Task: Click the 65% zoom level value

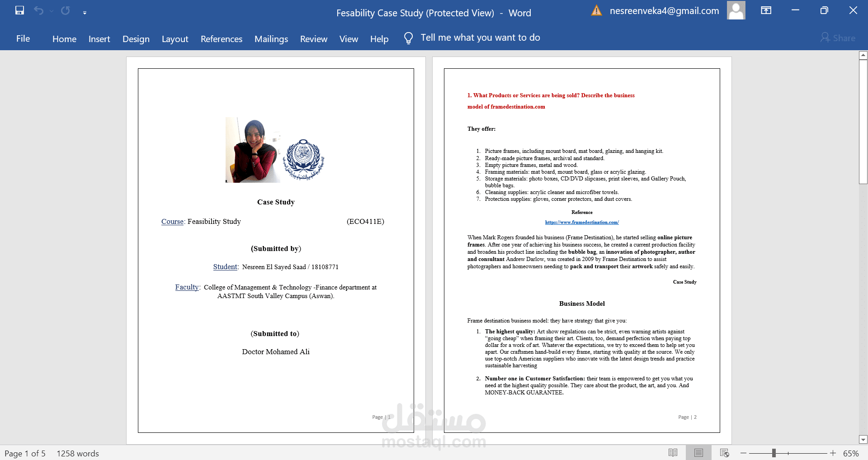Action: [x=851, y=453]
